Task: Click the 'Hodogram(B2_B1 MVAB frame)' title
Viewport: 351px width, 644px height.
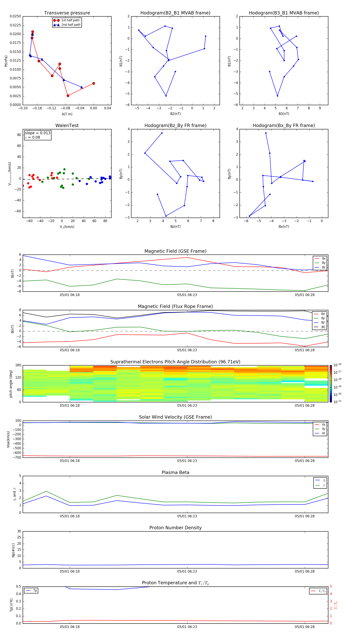Action: tap(175, 13)
